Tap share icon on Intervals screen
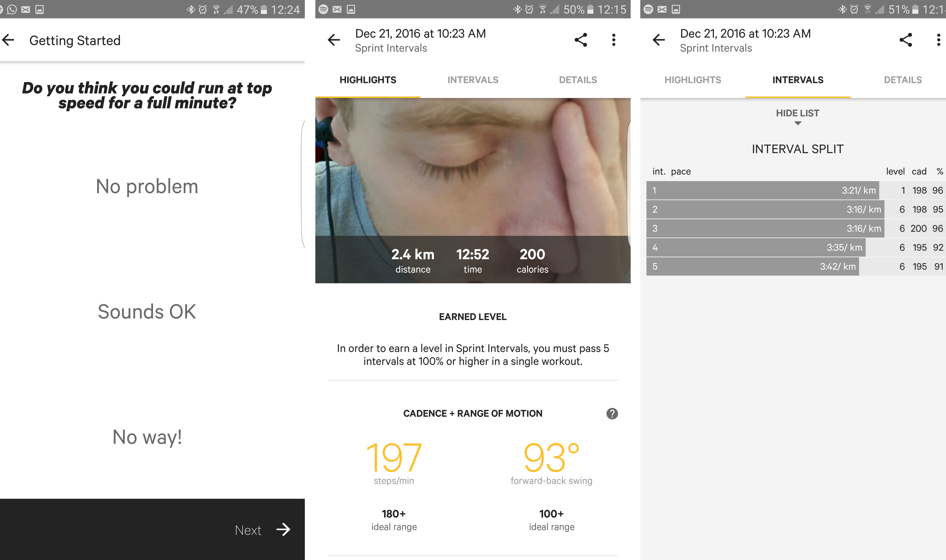The width and height of the screenshot is (946, 560). coord(905,40)
